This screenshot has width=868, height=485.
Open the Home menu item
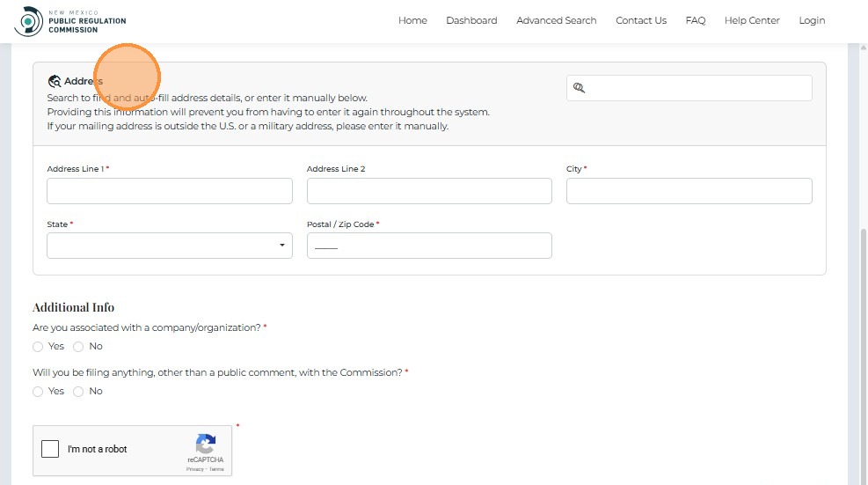(x=412, y=20)
